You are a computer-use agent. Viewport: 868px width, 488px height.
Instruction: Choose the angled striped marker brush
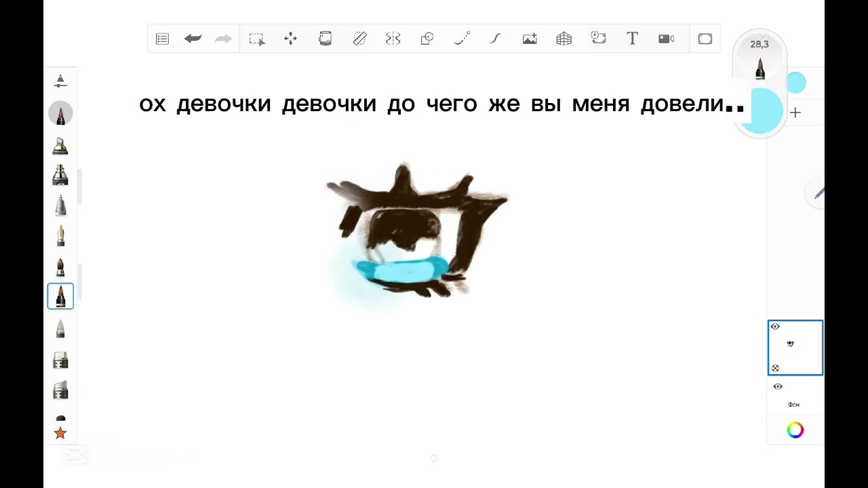[60, 390]
